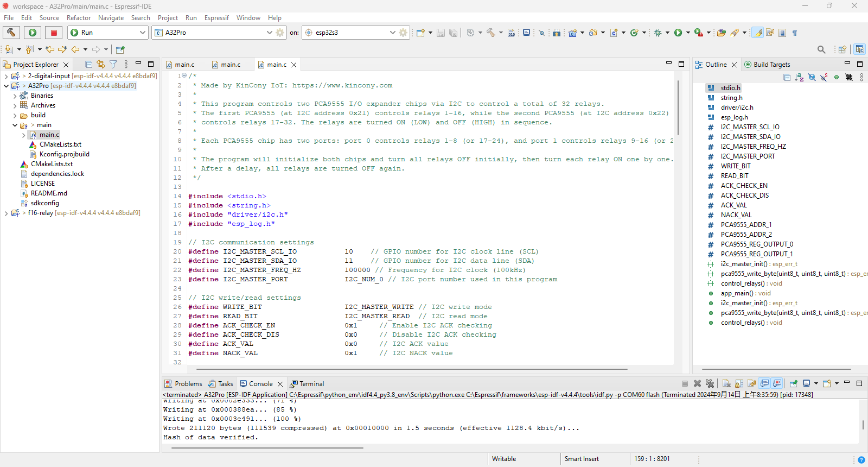
Task: Click the green bug Debug toolbar icon
Action: click(658, 33)
